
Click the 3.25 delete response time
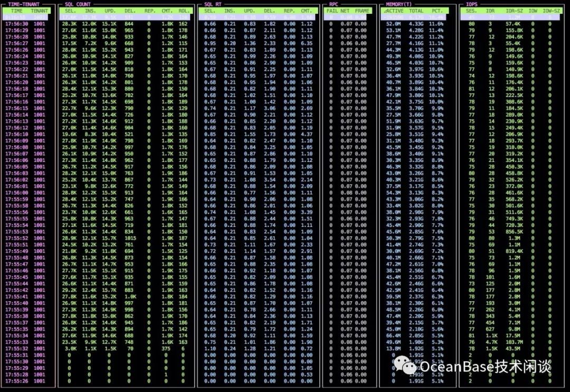coord(269,148)
